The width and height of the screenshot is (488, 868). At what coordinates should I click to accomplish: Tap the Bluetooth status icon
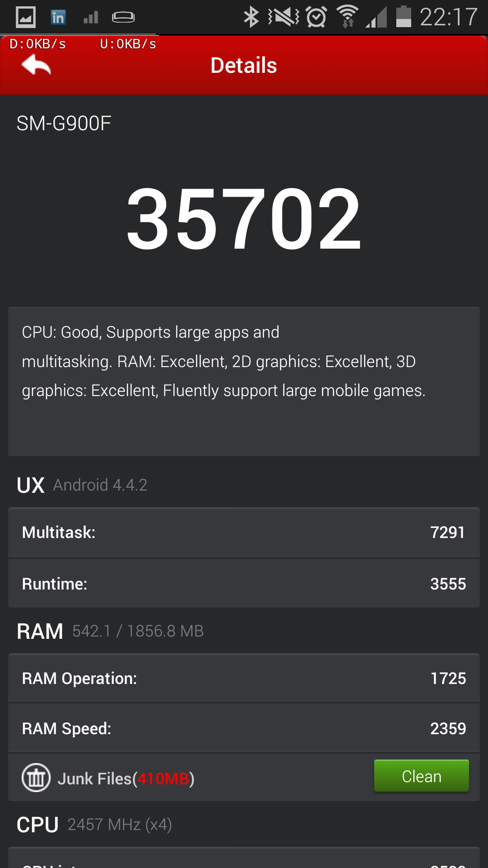coord(251,17)
